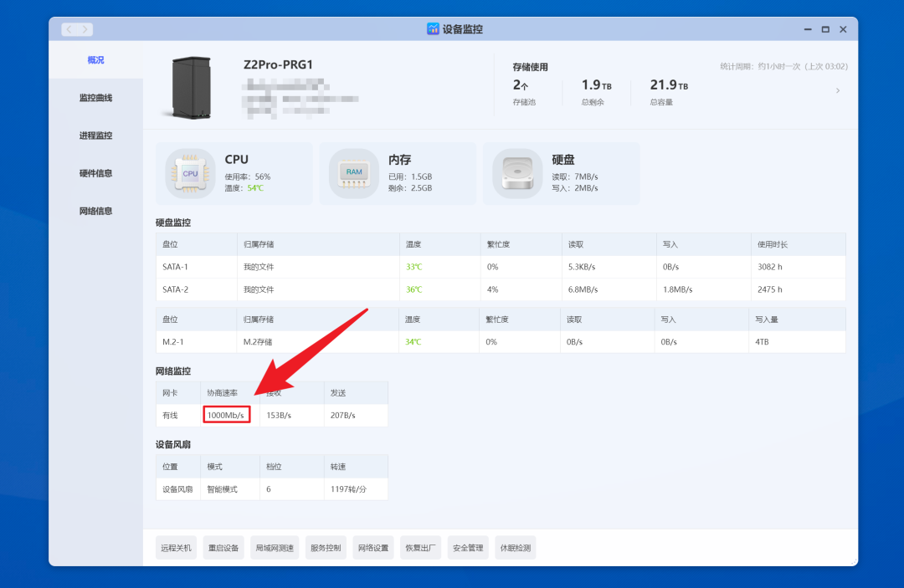Click the 207B/s send rate cell
This screenshot has height=588, width=904.
pyautogui.click(x=356, y=415)
